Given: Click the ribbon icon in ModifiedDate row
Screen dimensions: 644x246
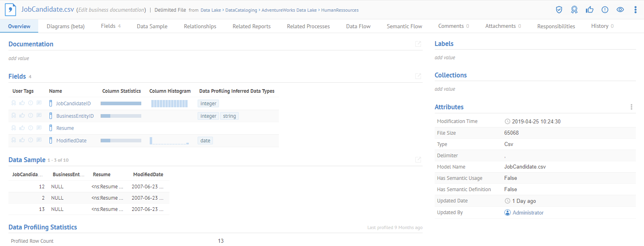Looking at the screenshot, I should (x=14, y=140).
